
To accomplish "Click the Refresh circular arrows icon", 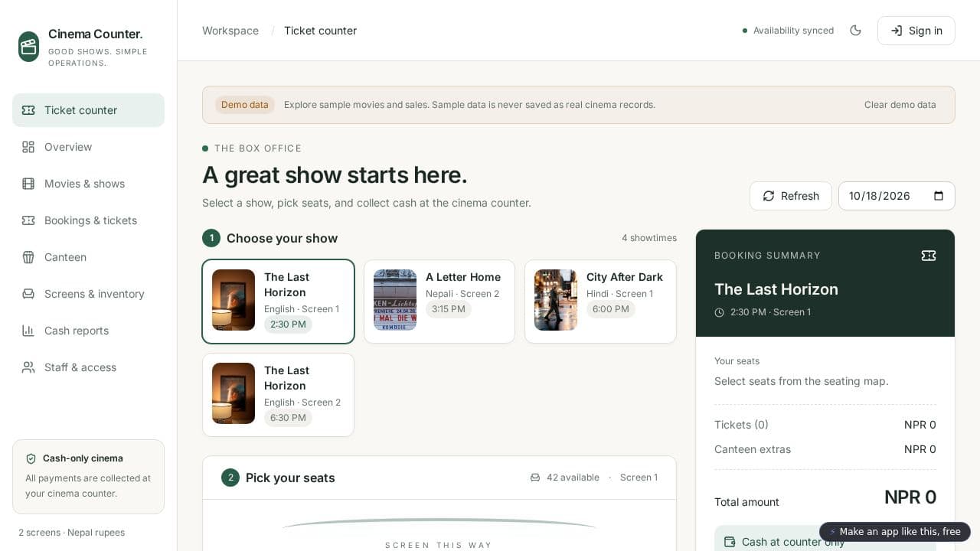I will [x=769, y=196].
